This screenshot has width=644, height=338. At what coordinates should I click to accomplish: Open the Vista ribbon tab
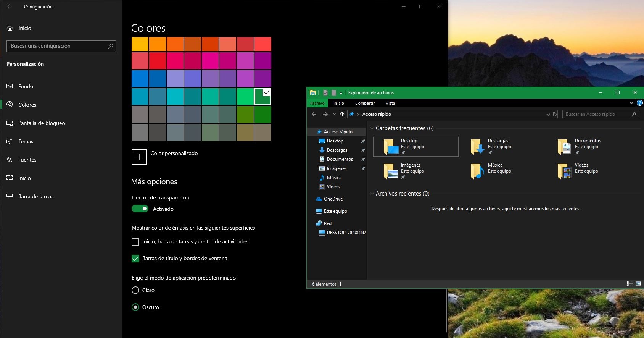click(390, 103)
